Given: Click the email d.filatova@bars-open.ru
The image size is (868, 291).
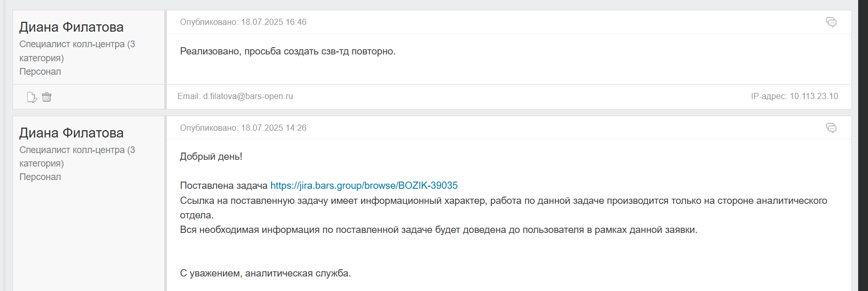Looking at the screenshot, I should point(248,96).
